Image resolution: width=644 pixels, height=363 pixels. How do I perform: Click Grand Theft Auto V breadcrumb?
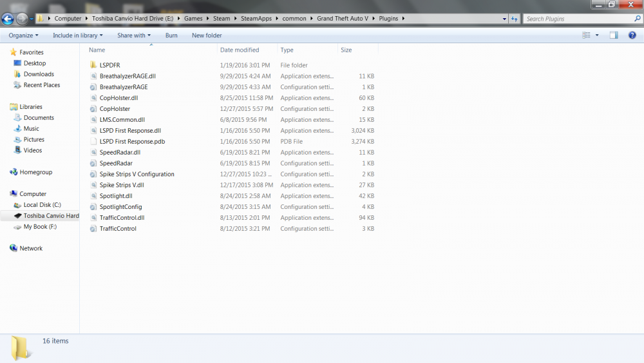point(343,19)
